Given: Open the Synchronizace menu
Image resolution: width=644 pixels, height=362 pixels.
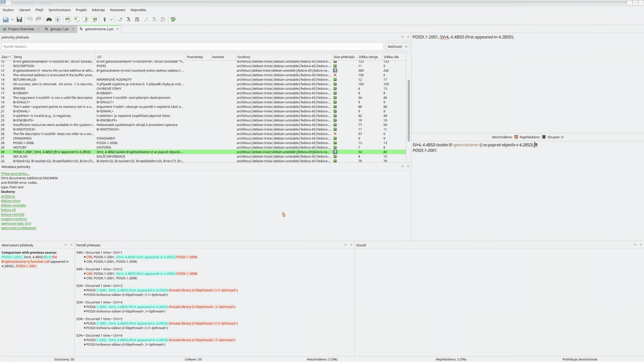Looking at the screenshot, I should coord(59,10).
